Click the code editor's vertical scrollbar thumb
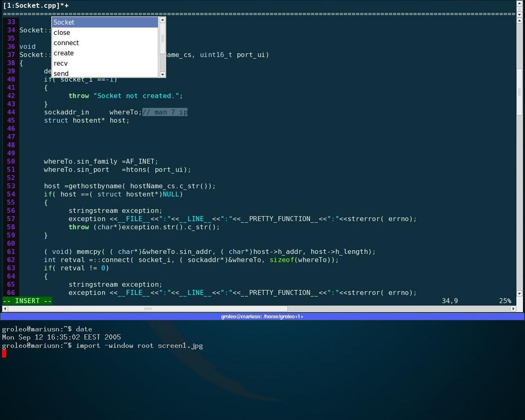The image size is (525, 420). [519, 92]
